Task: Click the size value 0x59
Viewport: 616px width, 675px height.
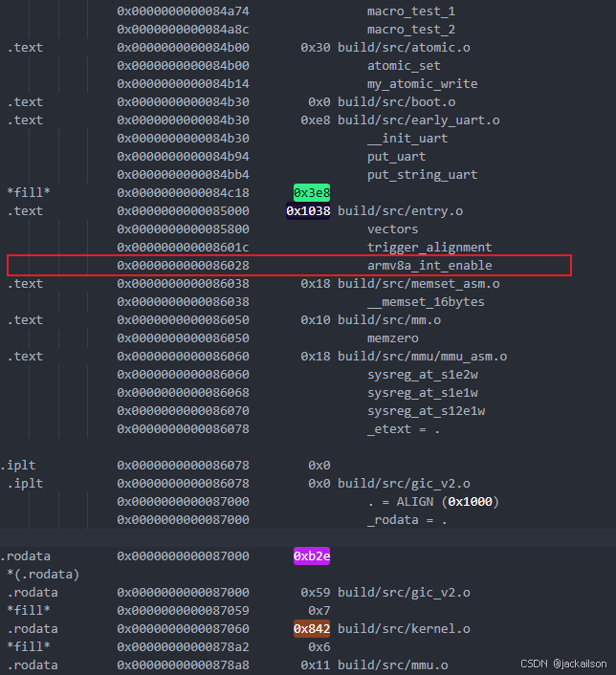Action: [x=316, y=593]
